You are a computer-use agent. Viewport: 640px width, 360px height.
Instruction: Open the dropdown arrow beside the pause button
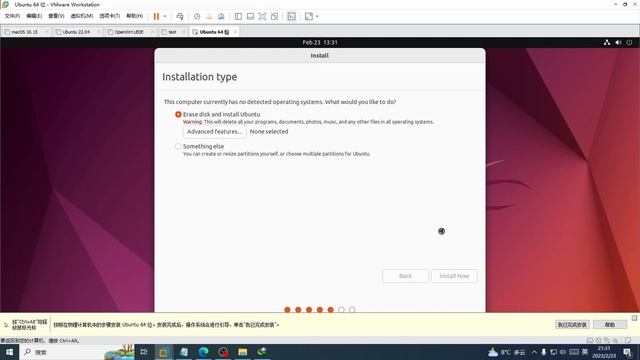click(x=165, y=16)
